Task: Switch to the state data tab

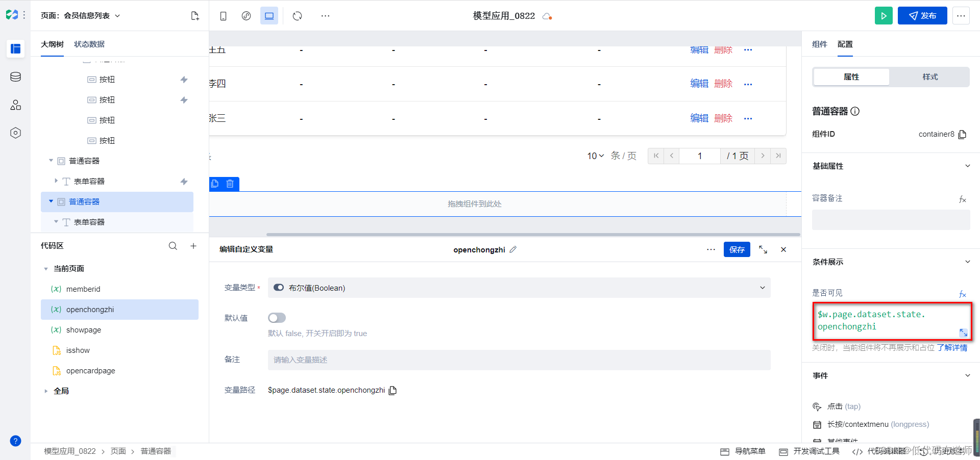Action: point(89,44)
